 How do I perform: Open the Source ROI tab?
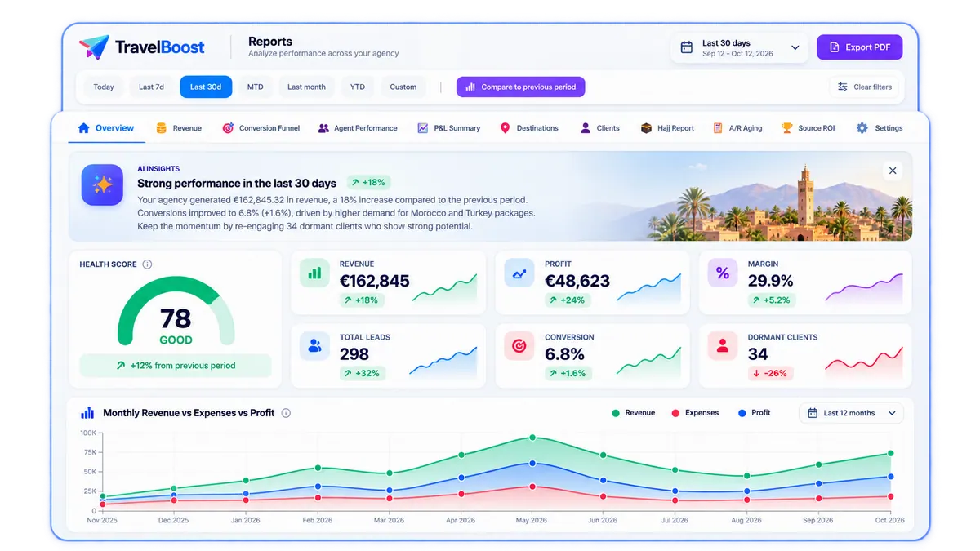click(808, 128)
